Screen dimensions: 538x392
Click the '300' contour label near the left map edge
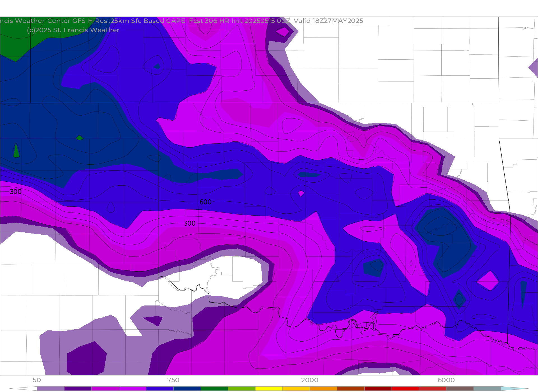point(16,192)
